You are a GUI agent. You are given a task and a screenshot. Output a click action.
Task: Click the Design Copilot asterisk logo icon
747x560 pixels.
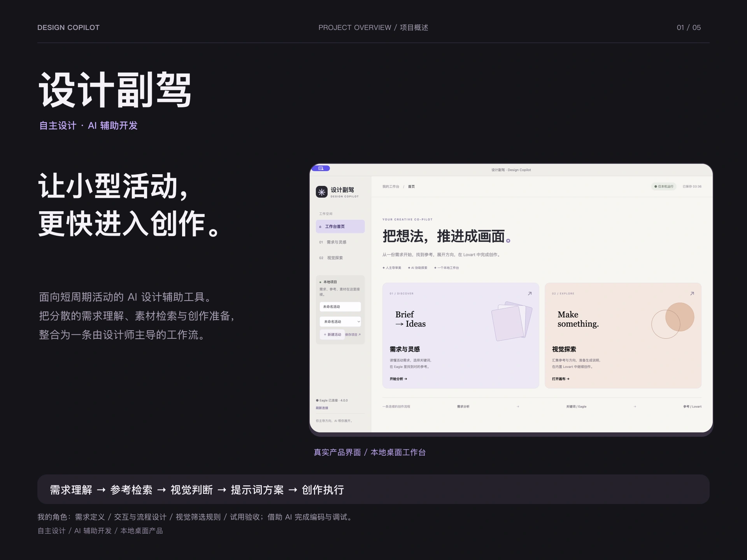click(x=322, y=192)
